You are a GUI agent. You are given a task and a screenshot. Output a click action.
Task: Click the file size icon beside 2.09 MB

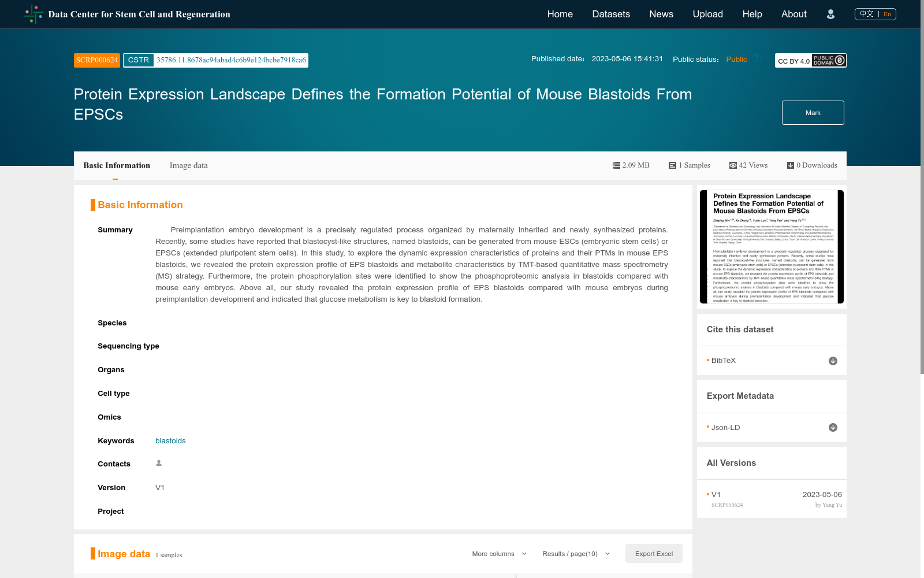point(616,165)
